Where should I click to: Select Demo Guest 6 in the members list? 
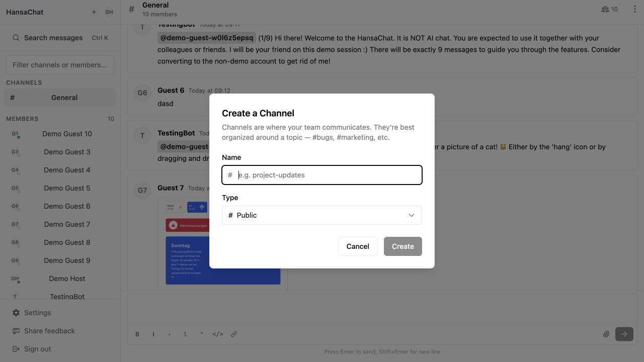[x=60, y=206]
